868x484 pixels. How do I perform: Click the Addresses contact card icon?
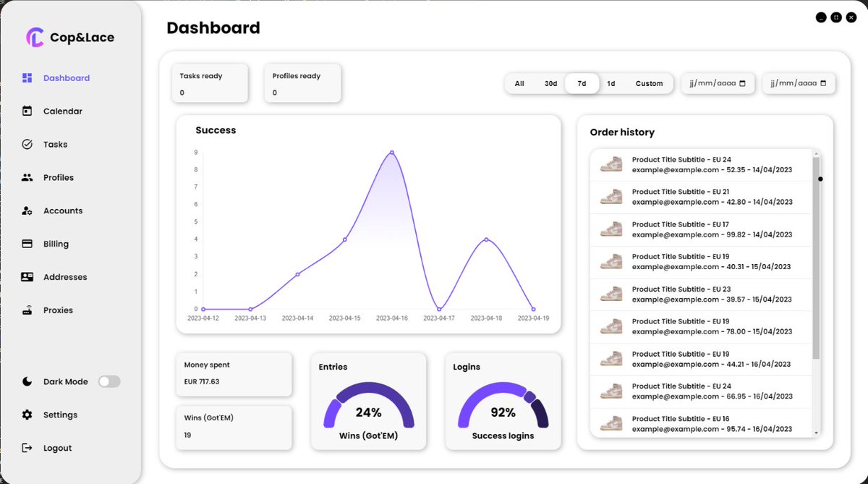[27, 277]
